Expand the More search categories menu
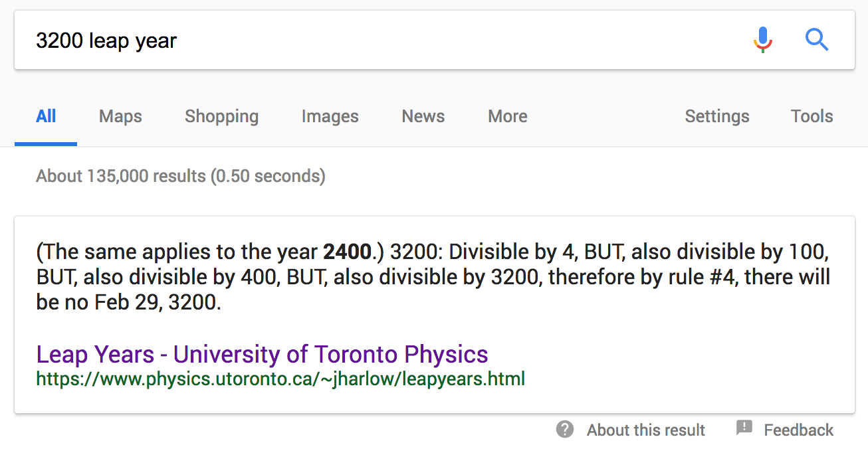Viewport: 868px width, 449px height. point(508,116)
